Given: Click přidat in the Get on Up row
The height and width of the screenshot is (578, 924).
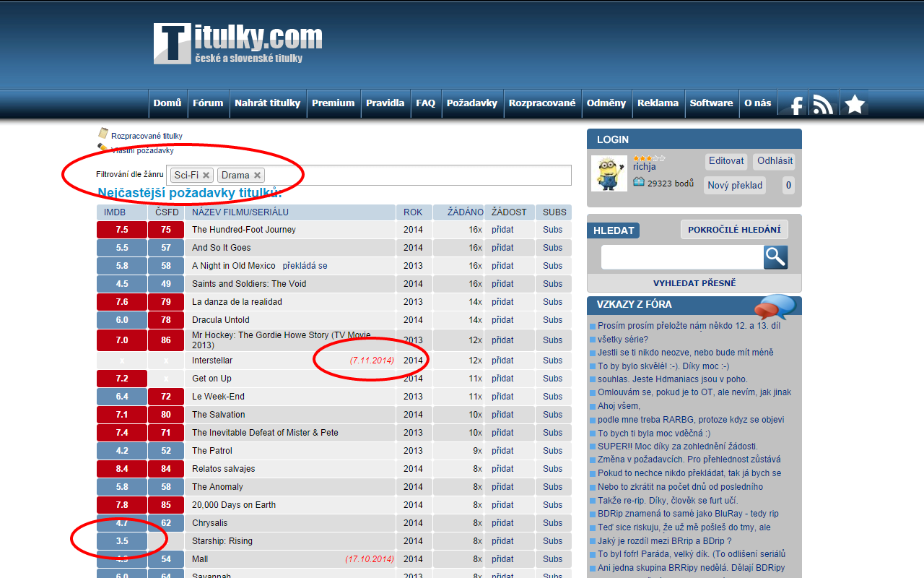Looking at the screenshot, I should coord(502,379).
